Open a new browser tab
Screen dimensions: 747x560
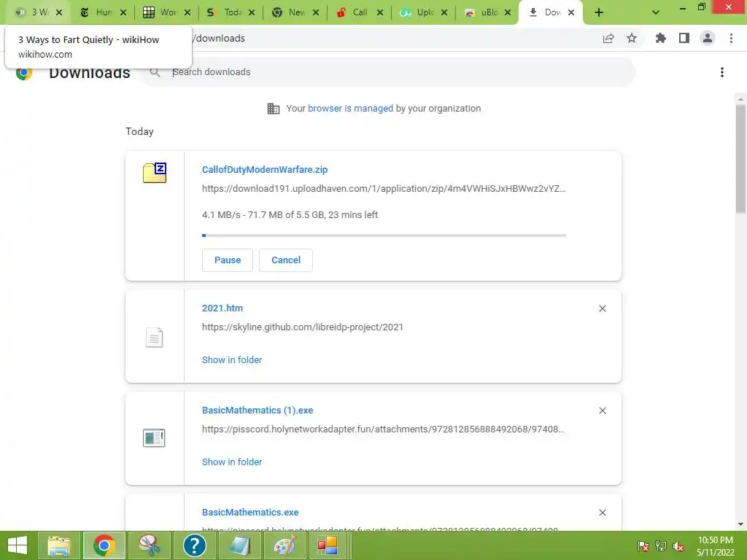[599, 13]
